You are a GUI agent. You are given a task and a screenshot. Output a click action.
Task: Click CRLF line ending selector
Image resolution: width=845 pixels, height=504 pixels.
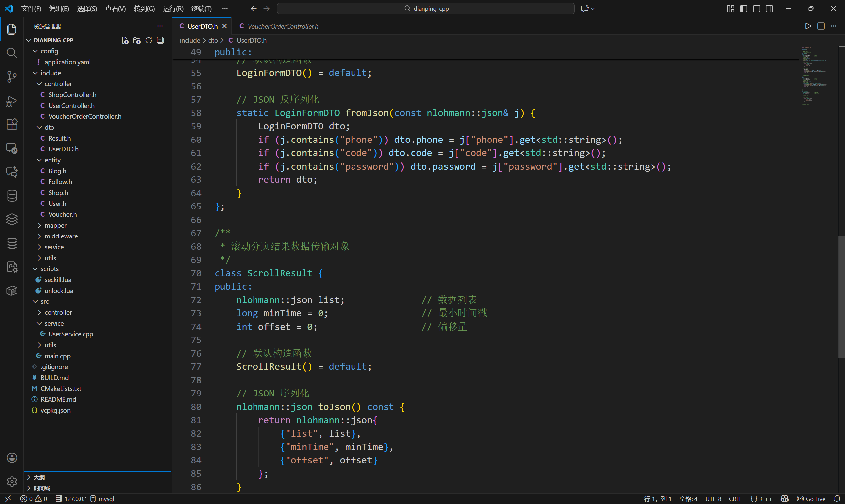coord(735,499)
